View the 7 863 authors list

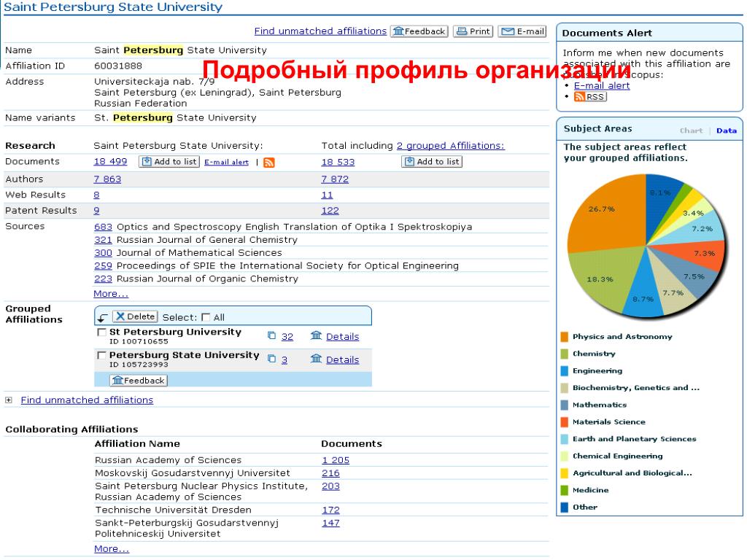click(107, 179)
